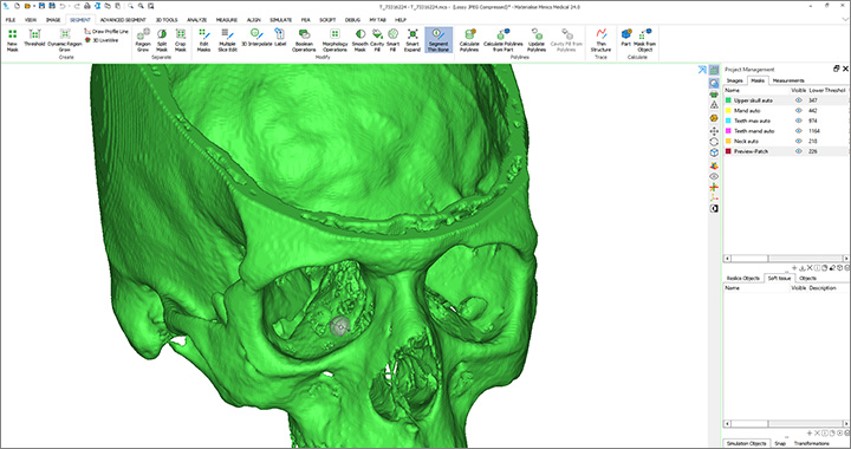Open Boolean Operations
The width and height of the screenshot is (851, 449).
304,40
